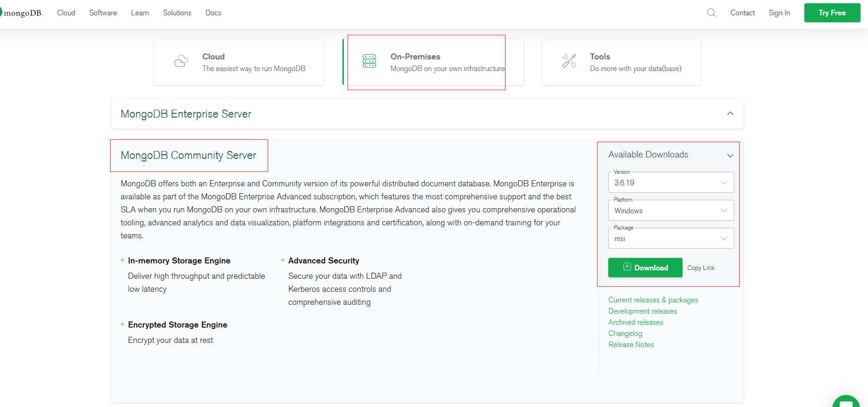Viewport: 868px width, 407px height.
Task: Open the green chat bubble widget
Action: (x=847, y=402)
